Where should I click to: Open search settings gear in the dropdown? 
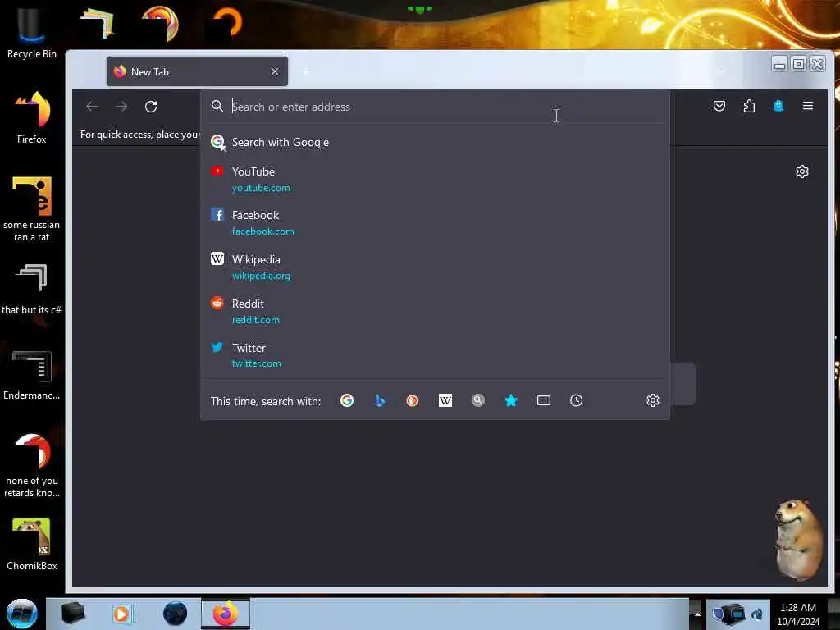(652, 400)
